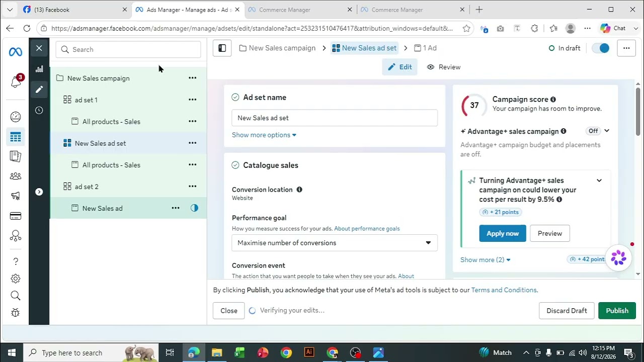Click the Close button at bottom
The height and width of the screenshot is (362, 644).
point(229,311)
